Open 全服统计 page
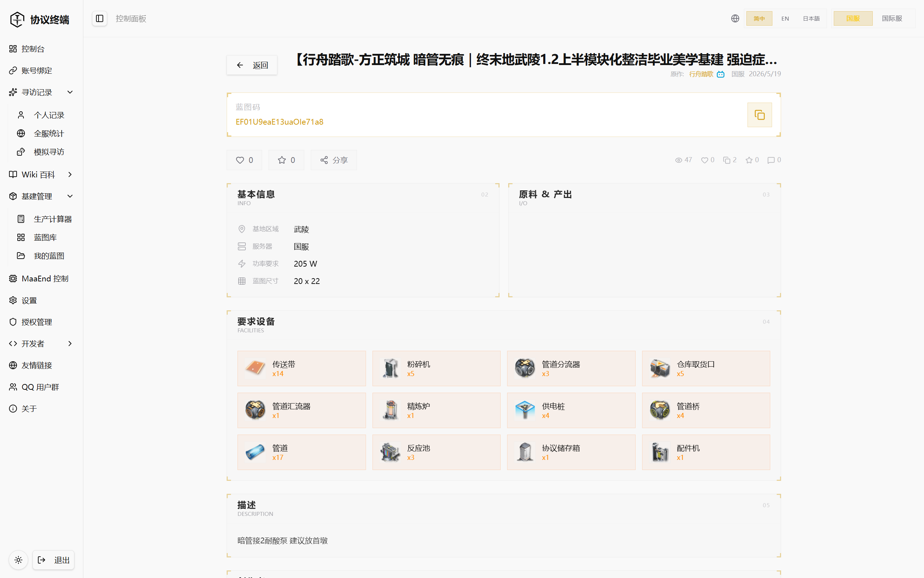Image resolution: width=924 pixels, height=578 pixels. coord(45,133)
